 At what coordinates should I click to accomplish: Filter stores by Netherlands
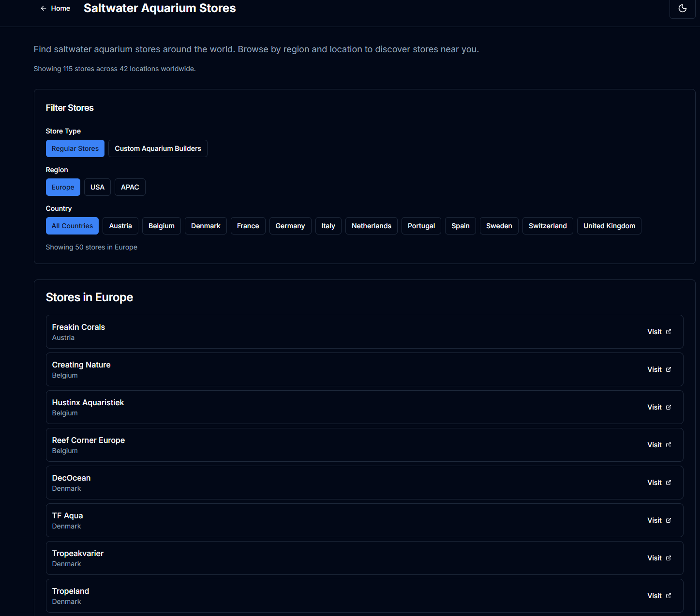coord(371,226)
